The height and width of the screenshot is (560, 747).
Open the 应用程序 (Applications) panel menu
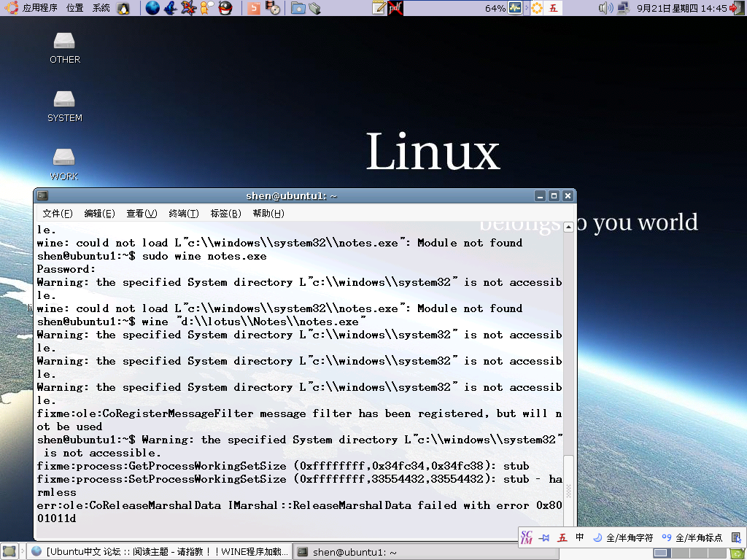(40, 7)
